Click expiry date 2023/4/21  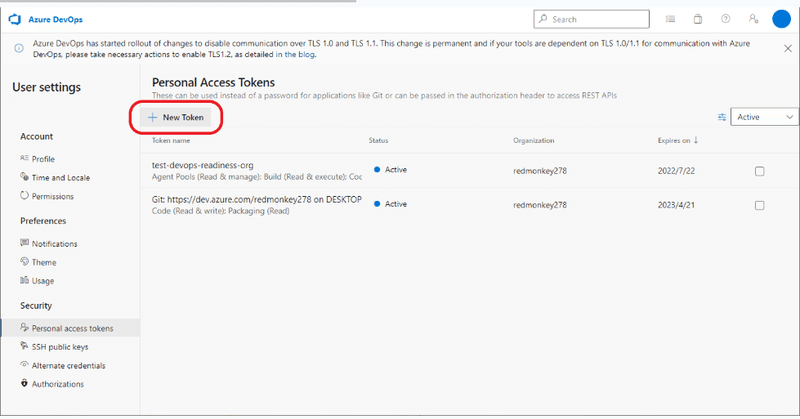(x=676, y=205)
